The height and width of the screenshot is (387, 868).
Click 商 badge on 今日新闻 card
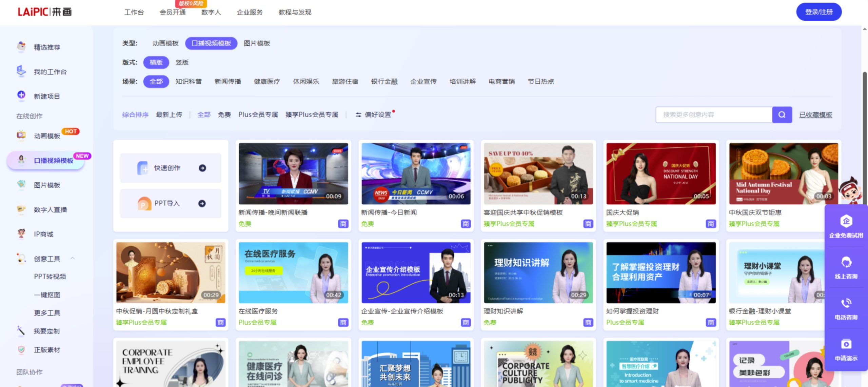[x=466, y=224]
